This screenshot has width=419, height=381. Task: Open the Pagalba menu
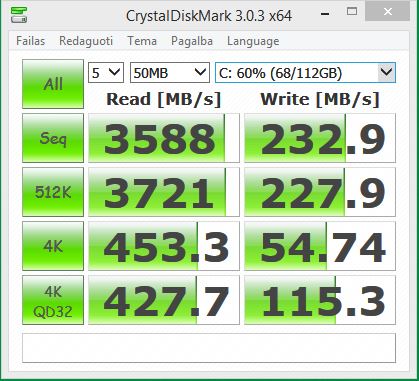[192, 41]
